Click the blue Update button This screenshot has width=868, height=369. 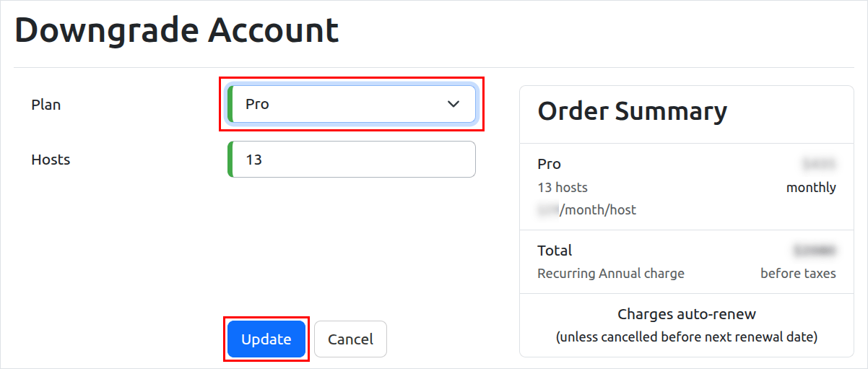266,339
